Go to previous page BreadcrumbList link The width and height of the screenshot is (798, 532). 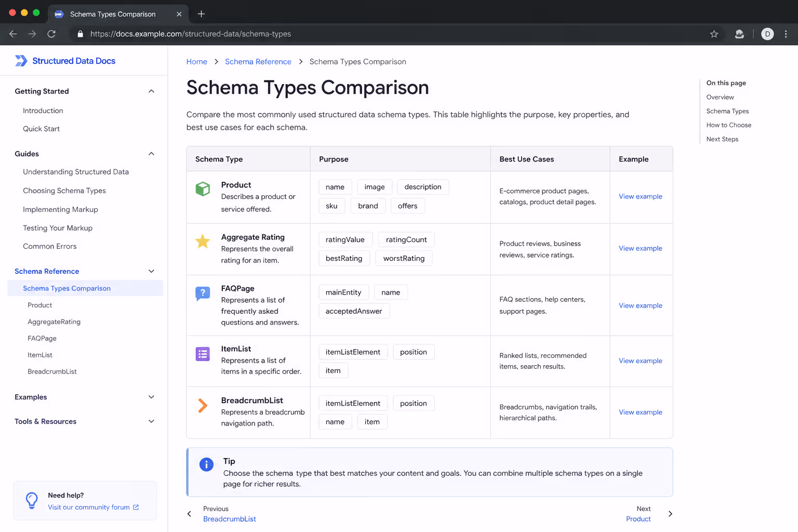[x=230, y=519]
